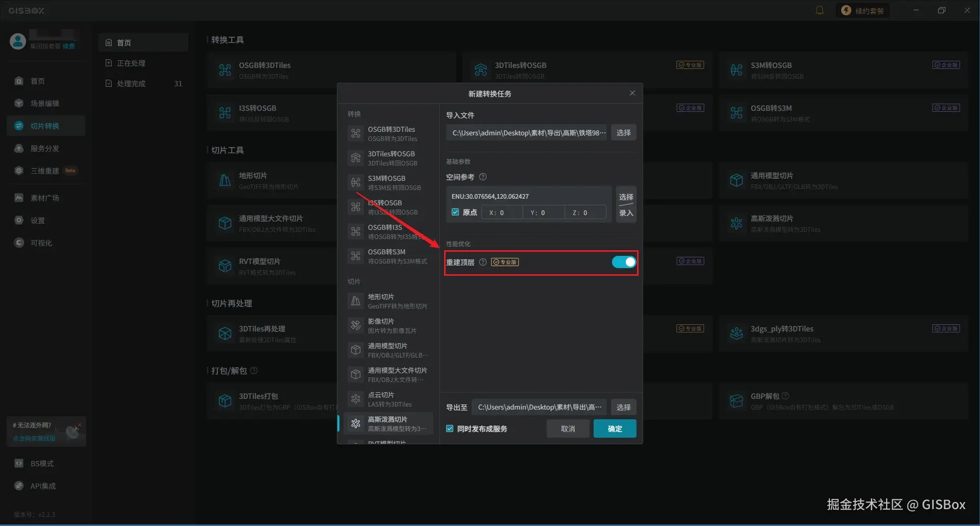Open the 处理完成 tab
This screenshot has width=980, height=526.
(x=143, y=83)
